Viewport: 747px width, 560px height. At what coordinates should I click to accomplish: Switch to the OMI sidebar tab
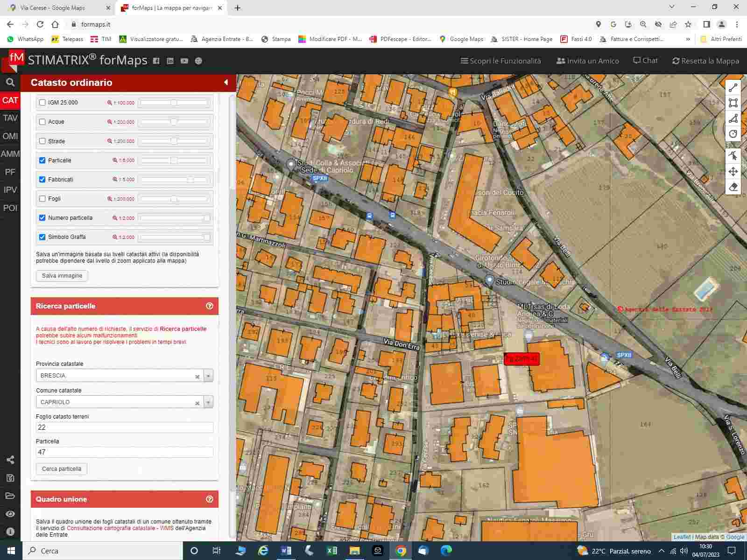coord(10,136)
